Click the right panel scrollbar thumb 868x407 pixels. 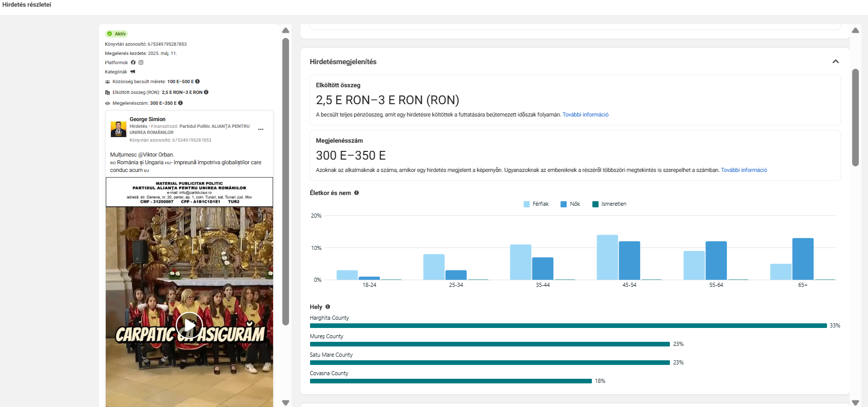(x=855, y=118)
